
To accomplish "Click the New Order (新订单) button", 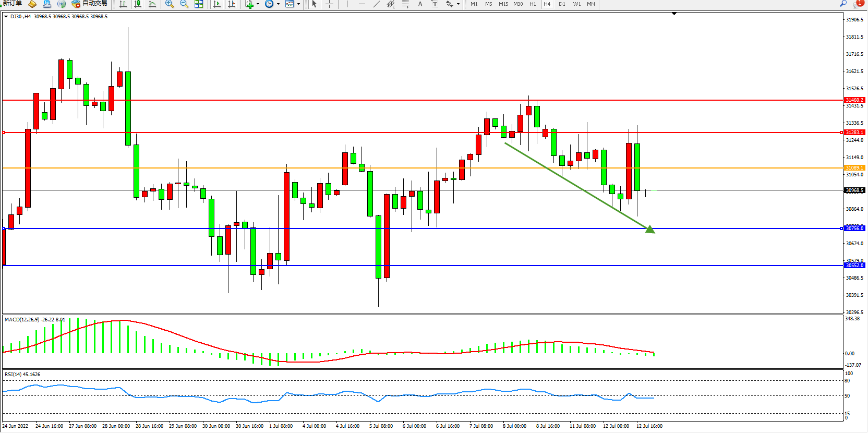I will click(13, 4).
